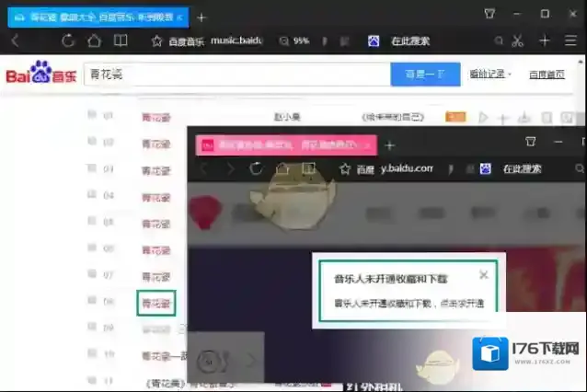Viewport: 587px width, 392px height.
Task: Close the blue 青花瓷 tab
Action: pyautogui.click(x=179, y=17)
